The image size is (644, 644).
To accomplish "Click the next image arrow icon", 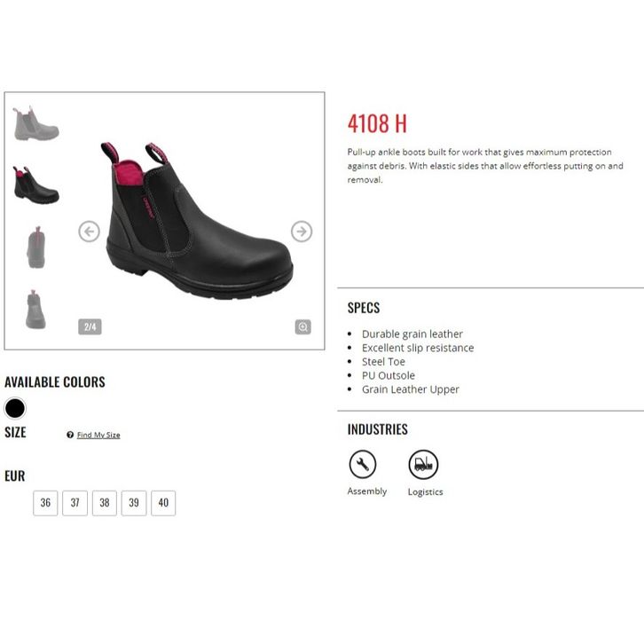I will (x=302, y=232).
